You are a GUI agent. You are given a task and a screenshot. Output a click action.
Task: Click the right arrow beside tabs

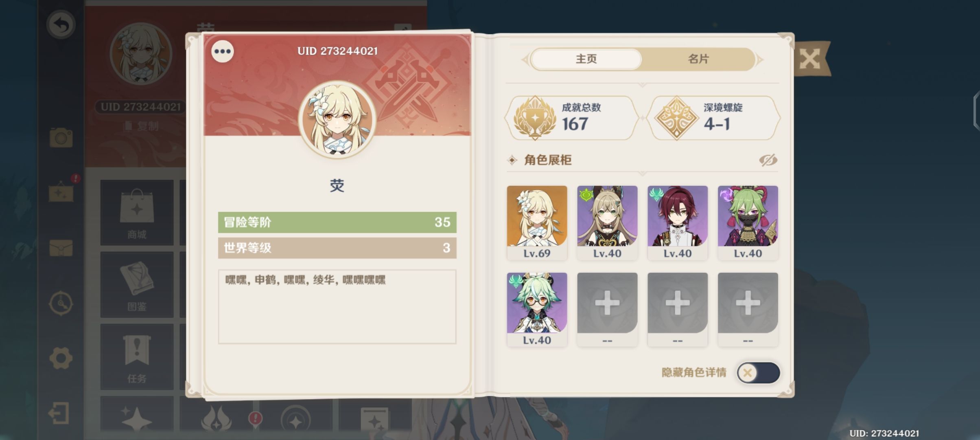pyautogui.click(x=759, y=60)
